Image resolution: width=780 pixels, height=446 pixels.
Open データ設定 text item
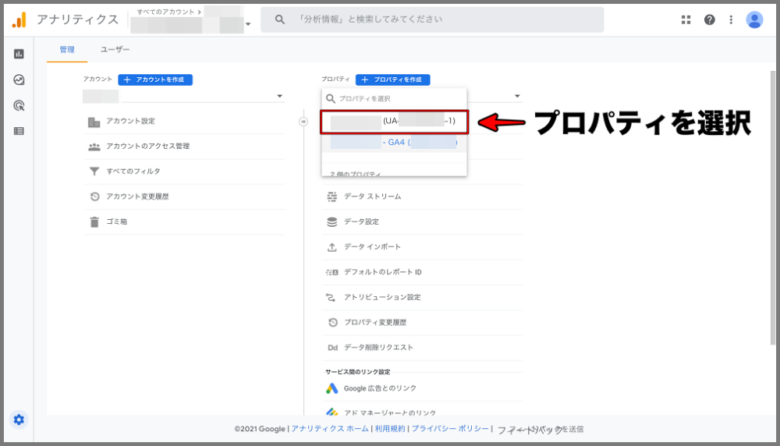362,222
